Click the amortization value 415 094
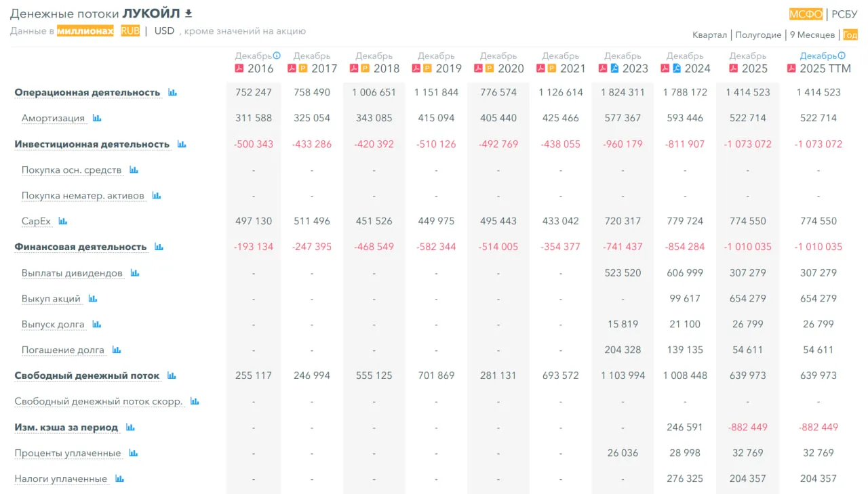This screenshot has height=494, width=868. 436,118
